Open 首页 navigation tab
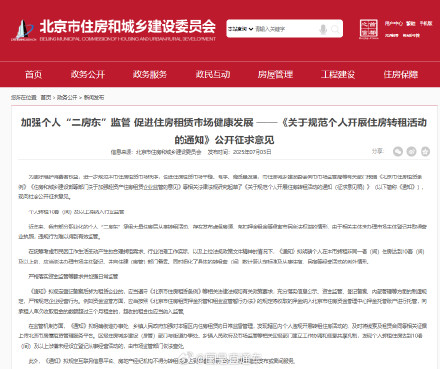The width and height of the screenshot is (440, 369). (x=33, y=74)
